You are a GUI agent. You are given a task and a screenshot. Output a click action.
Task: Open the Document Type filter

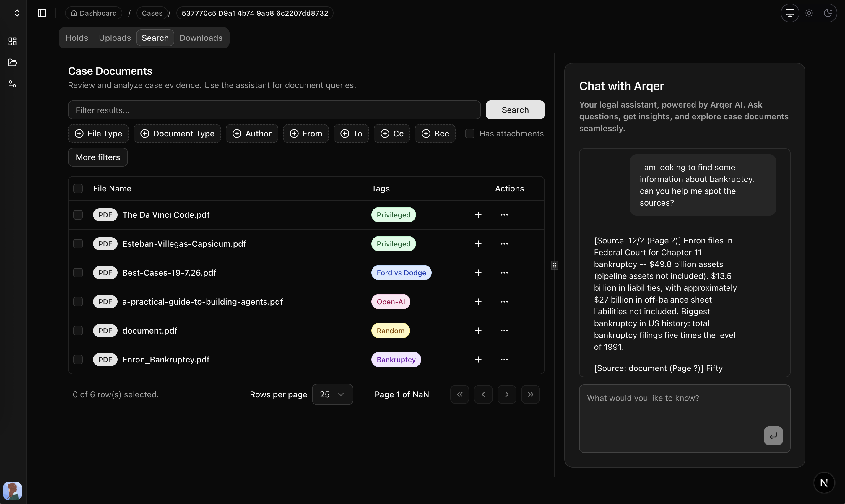pos(177,134)
